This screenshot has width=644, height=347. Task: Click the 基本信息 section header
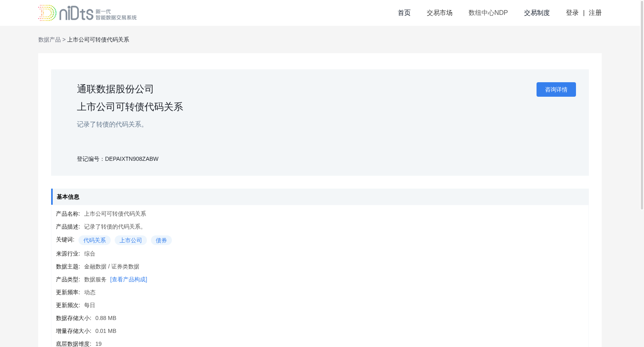click(x=320, y=197)
